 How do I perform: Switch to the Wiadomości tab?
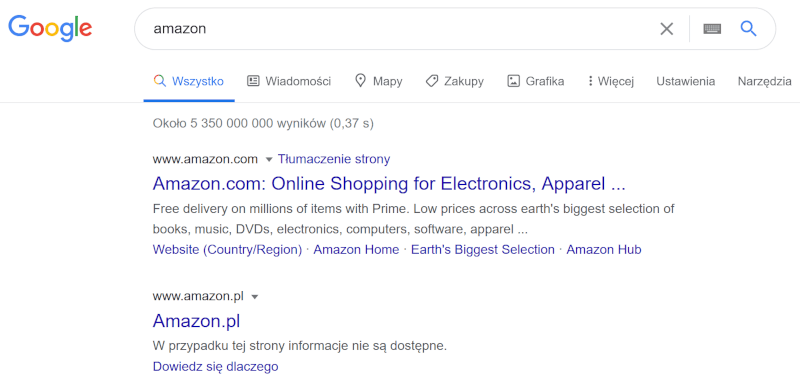click(289, 81)
